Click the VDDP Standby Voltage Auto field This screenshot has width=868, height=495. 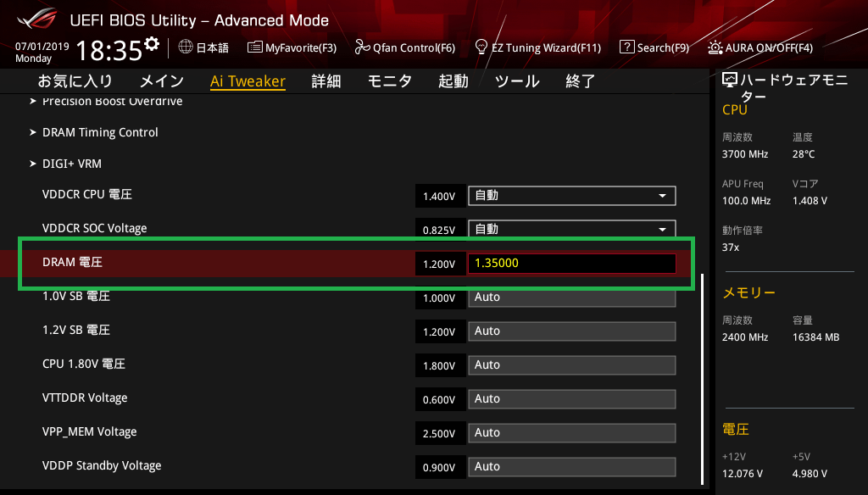coord(572,467)
